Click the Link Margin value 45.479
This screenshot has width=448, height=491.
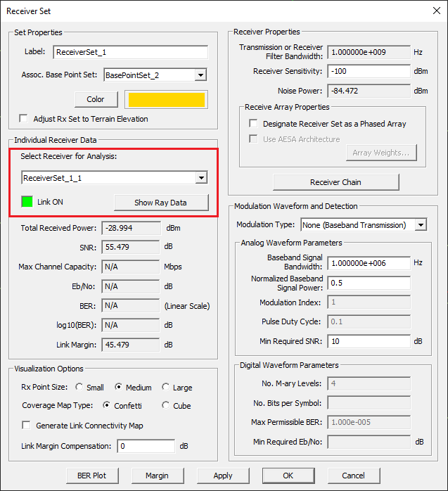131,345
